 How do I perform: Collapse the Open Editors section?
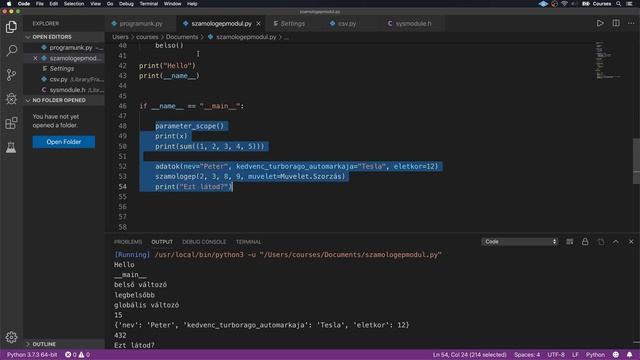[x=64, y=37]
